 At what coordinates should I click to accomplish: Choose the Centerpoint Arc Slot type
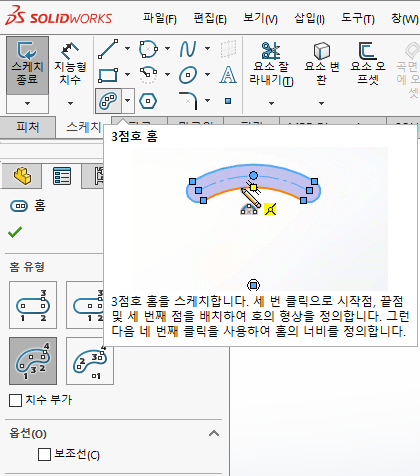coord(90,361)
